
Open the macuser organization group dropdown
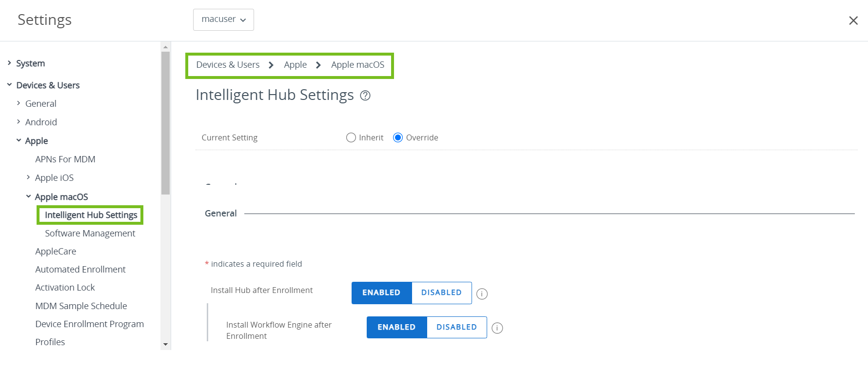click(x=223, y=20)
